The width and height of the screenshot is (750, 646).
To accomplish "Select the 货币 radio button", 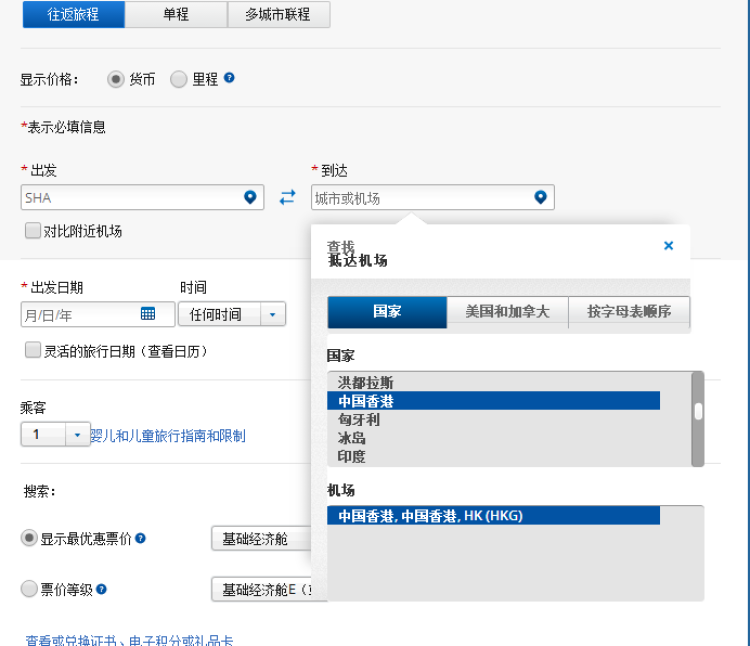I will 115,79.
